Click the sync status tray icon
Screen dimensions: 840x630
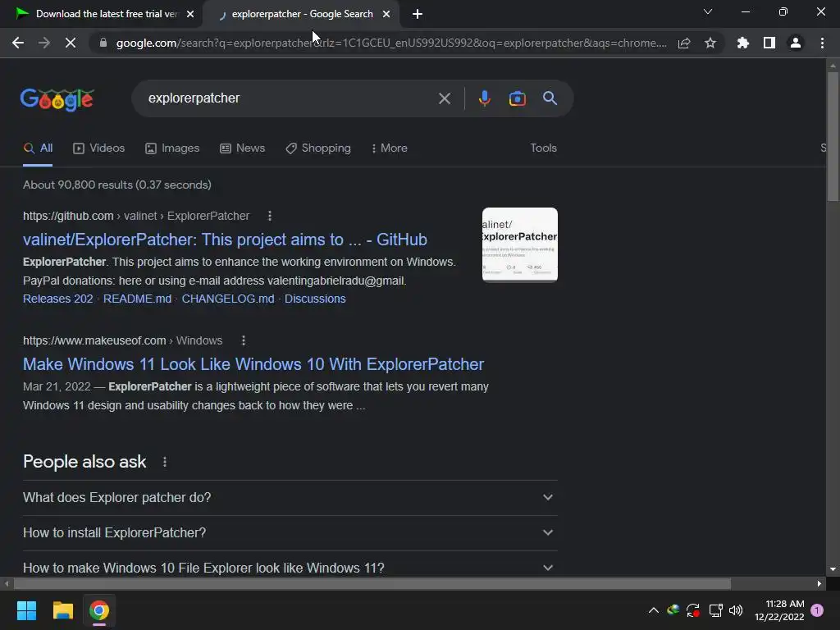point(693,610)
